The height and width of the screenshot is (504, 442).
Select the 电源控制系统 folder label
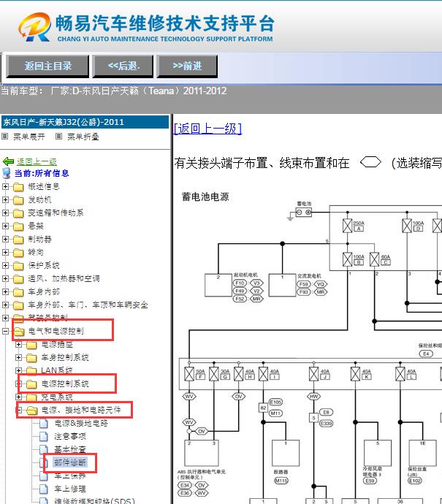(65, 383)
